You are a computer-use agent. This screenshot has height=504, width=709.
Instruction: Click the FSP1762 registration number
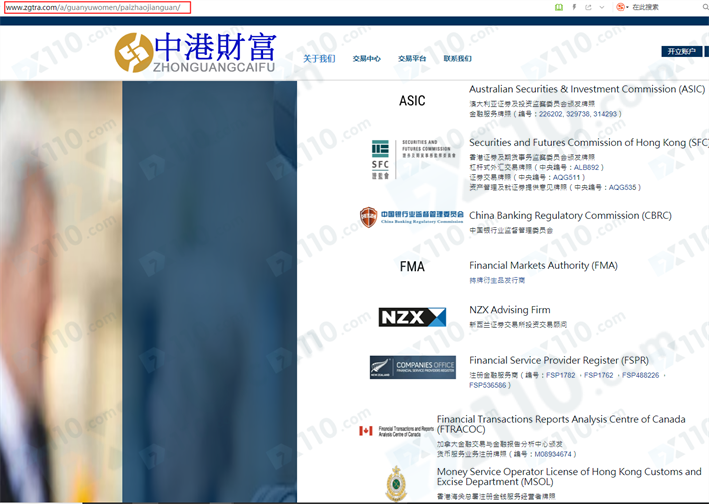click(598, 375)
